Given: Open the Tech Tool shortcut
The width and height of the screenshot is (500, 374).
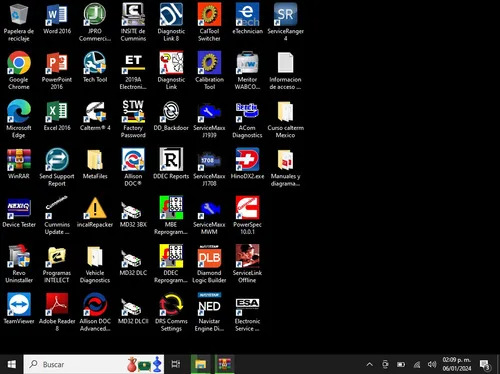Looking at the screenshot, I should coord(95,67).
